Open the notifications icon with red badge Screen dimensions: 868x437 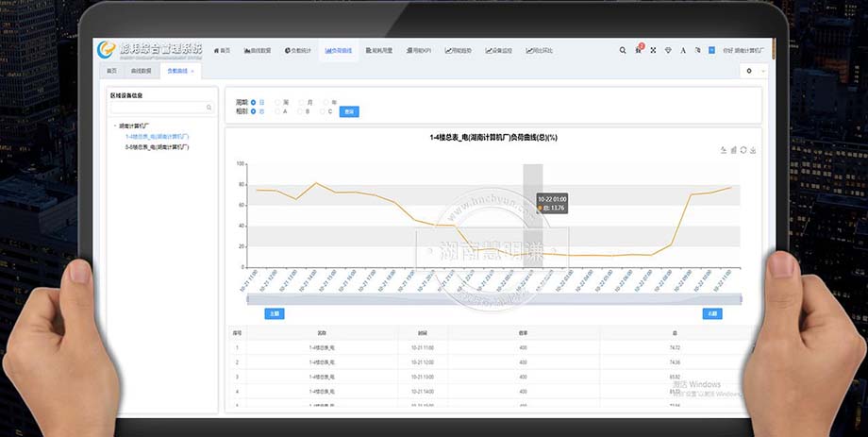(638, 50)
